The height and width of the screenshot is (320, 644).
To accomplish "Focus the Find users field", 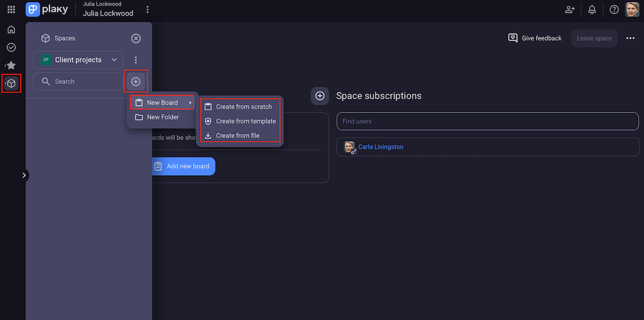I will tap(487, 121).
